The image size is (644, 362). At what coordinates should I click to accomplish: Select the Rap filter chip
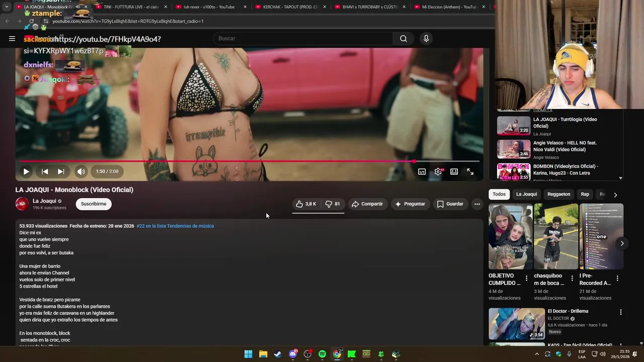tap(585, 194)
